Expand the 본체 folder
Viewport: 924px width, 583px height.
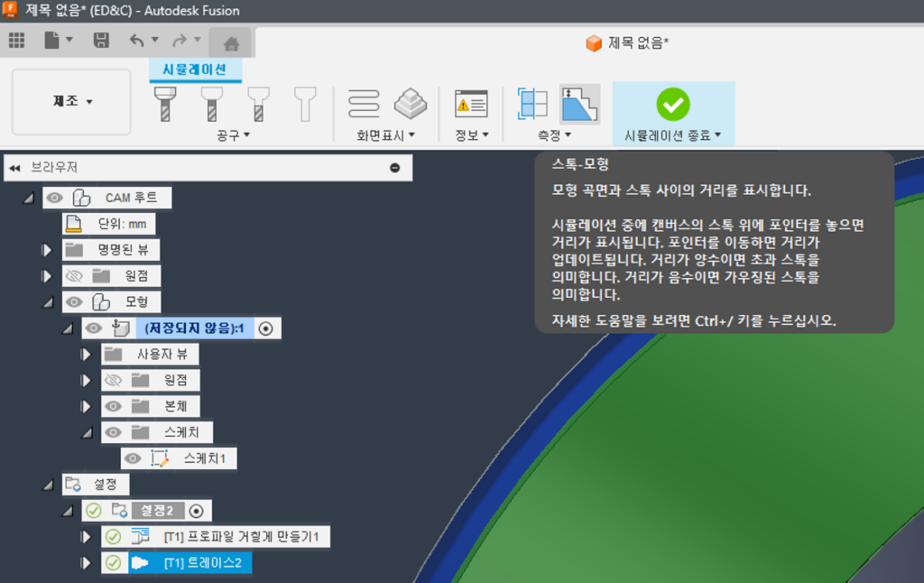click(x=87, y=406)
